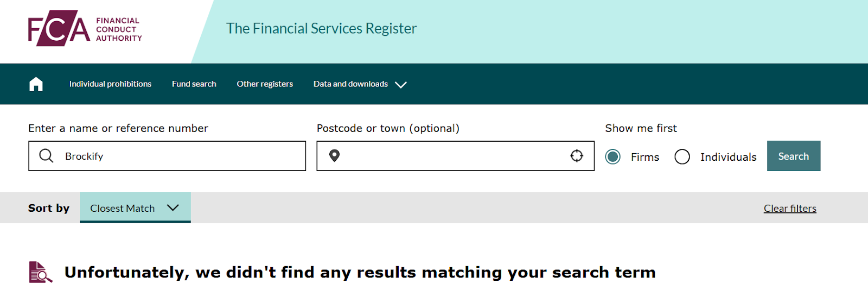Open the Closest Match sort dropdown

(135, 208)
